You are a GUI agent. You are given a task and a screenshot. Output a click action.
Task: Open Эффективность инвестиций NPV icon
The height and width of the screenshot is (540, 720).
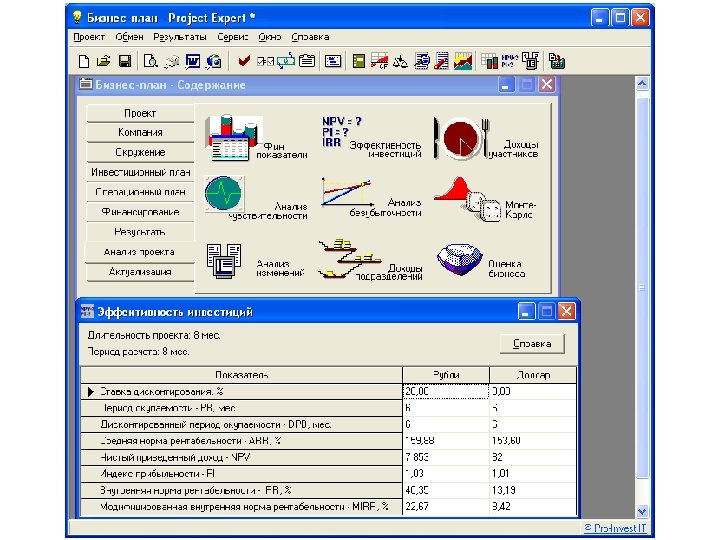click(x=342, y=132)
